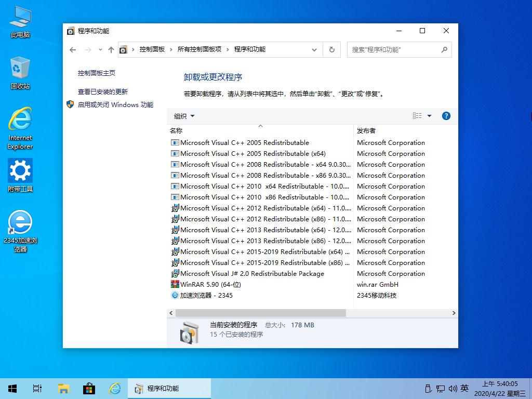Image resolution: width=532 pixels, height=399 pixels.
Task: Click the 2345移动科技 publisher cell
Action: click(x=377, y=295)
